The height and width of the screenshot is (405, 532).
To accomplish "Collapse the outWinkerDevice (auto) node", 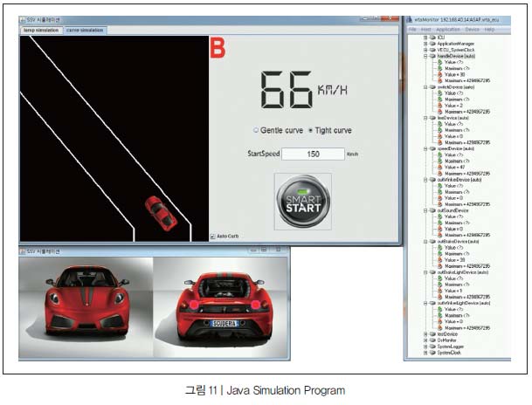I will coord(425,180).
